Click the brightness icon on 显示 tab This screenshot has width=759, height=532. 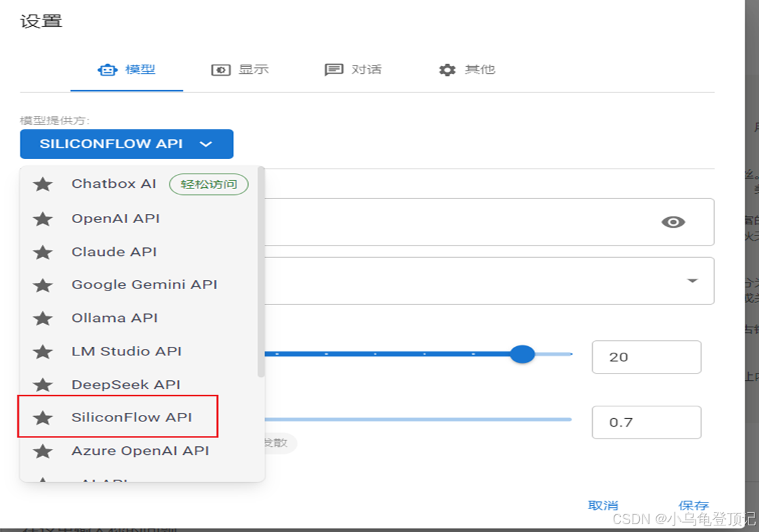point(221,70)
